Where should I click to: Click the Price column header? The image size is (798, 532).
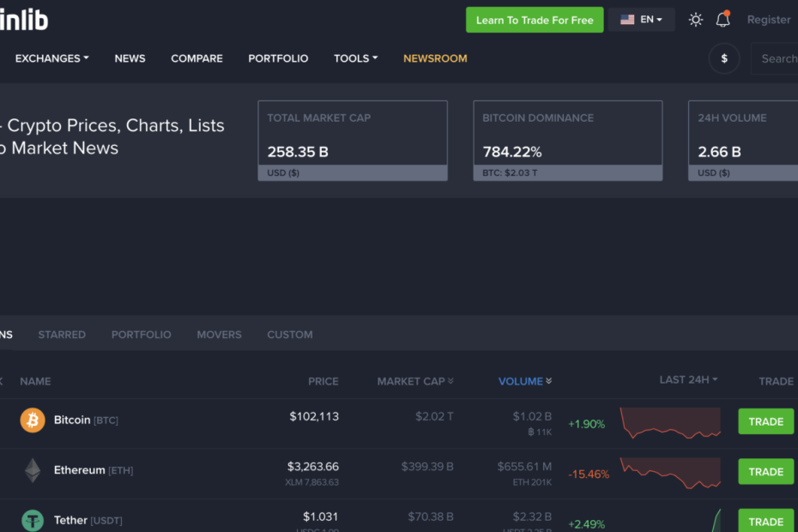[x=323, y=381]
